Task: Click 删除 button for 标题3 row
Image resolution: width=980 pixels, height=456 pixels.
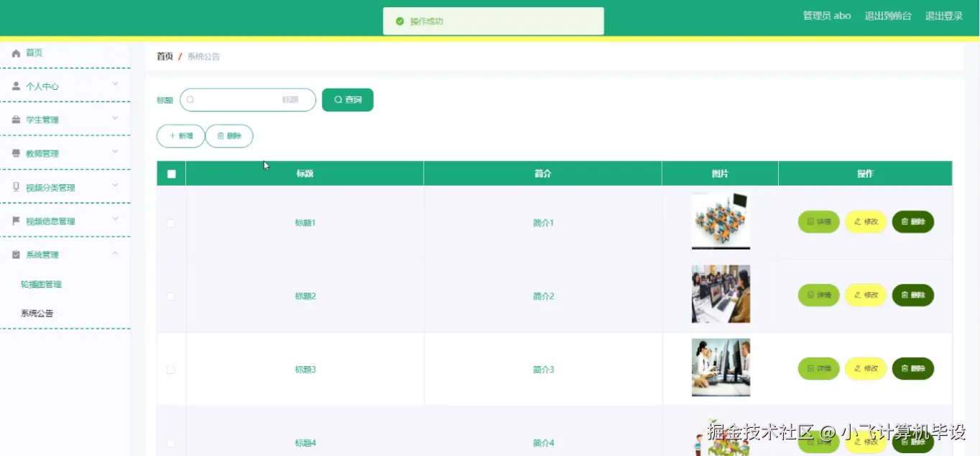Action: pyautogui.click(x=913, y=369)
